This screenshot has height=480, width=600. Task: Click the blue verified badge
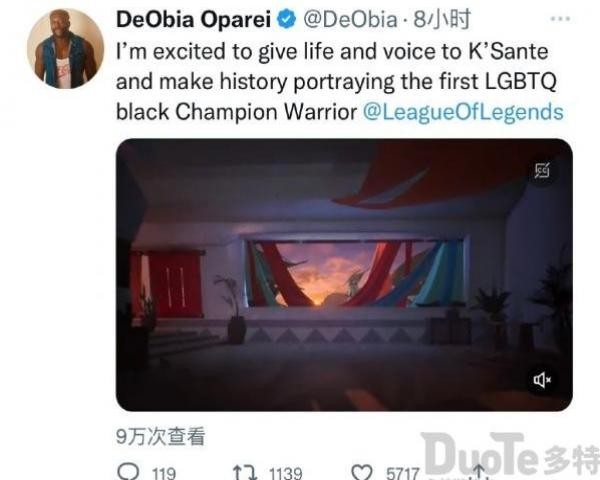287,19
